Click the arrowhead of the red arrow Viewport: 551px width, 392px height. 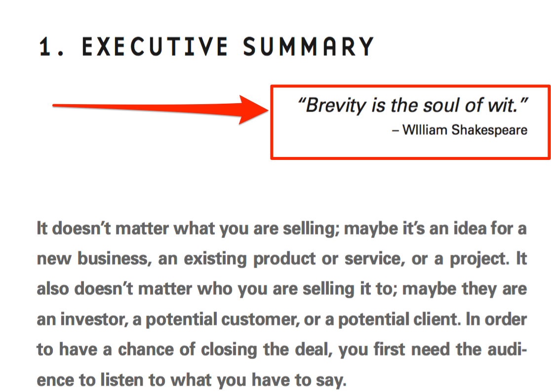(x=254, y=110)
